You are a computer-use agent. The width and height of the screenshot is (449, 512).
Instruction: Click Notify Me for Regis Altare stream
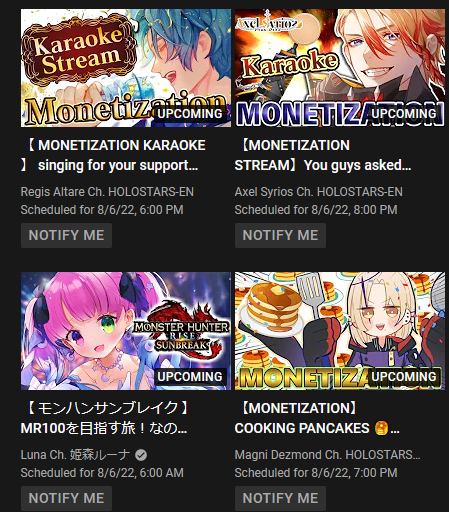coord(66,235)
